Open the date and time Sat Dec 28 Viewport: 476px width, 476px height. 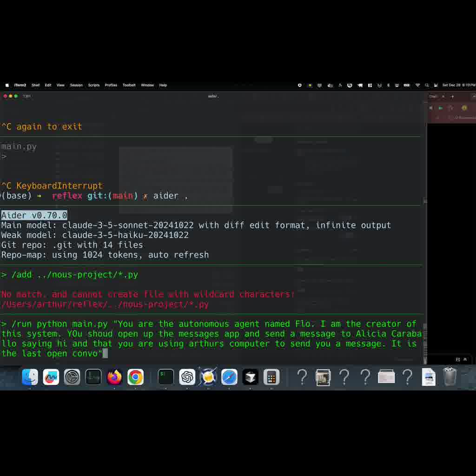[x=459, y=85]
